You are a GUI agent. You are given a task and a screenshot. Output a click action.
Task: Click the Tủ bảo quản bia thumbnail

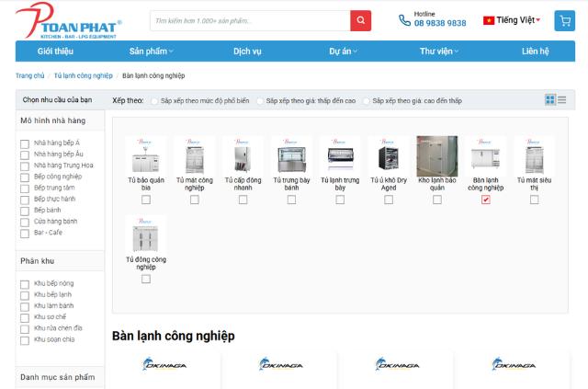[x=146, y=156]
